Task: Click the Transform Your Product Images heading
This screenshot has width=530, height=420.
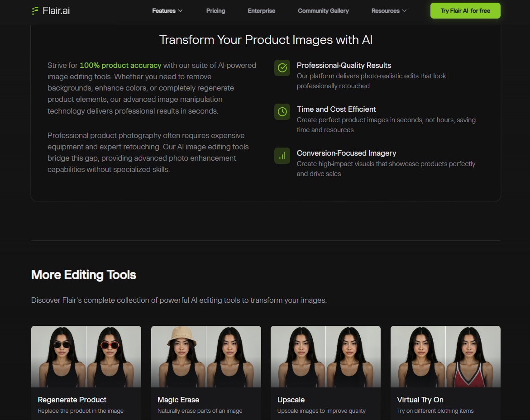Action: [266, 40]
